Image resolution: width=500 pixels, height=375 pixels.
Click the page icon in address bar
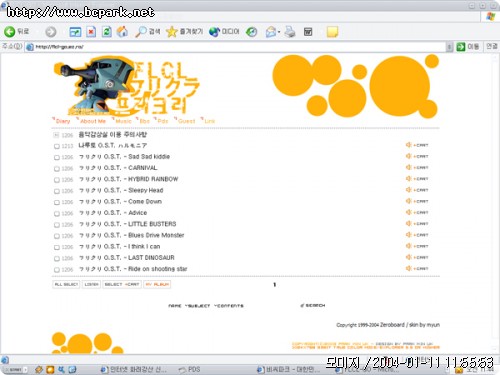tap(30, 47)
